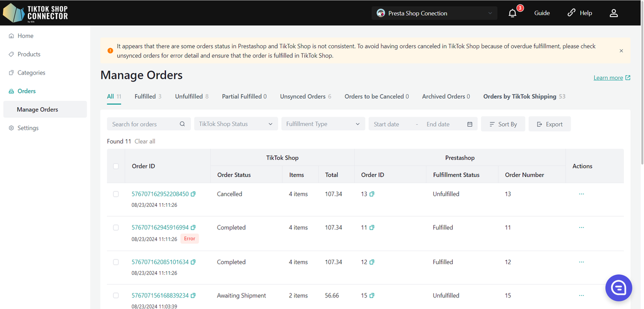Viewport: 644px width, 309px height.
Task: Click the Cancelled status of order 13
Action: (x=229, y=194)
